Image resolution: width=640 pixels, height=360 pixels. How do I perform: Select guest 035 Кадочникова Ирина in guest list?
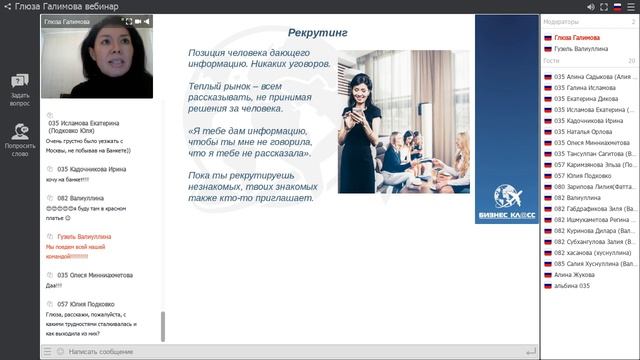point(590,121)
